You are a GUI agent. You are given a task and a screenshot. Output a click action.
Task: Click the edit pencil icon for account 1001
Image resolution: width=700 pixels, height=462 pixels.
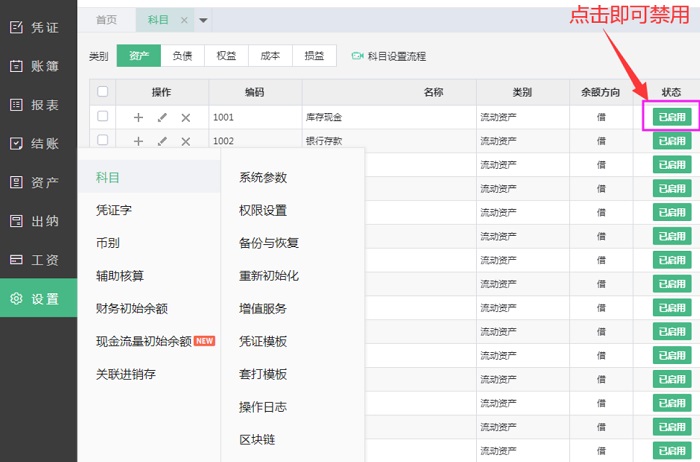(162, 118)
